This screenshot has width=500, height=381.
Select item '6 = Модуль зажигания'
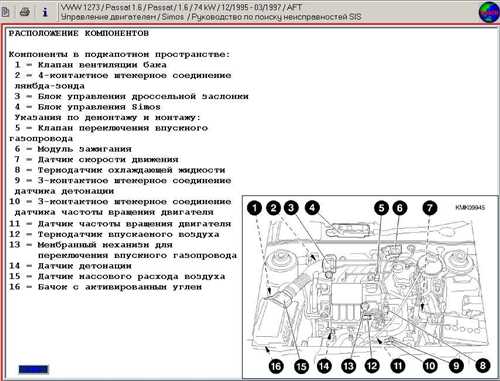tap(73, 149)
